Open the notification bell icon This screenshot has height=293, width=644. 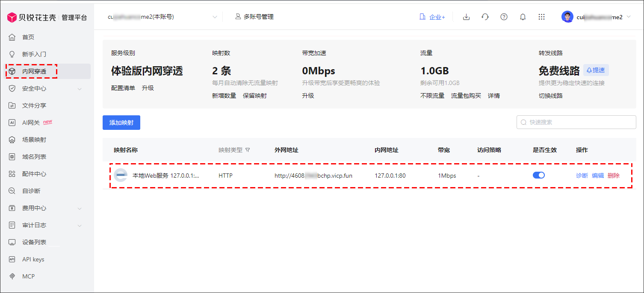click(x=523, y=17)
